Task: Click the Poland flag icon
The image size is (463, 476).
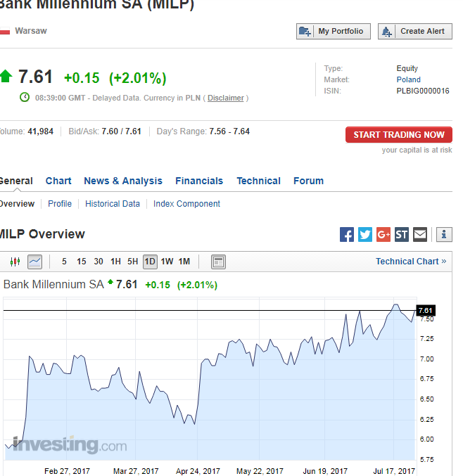Action: tap(5, 31)
